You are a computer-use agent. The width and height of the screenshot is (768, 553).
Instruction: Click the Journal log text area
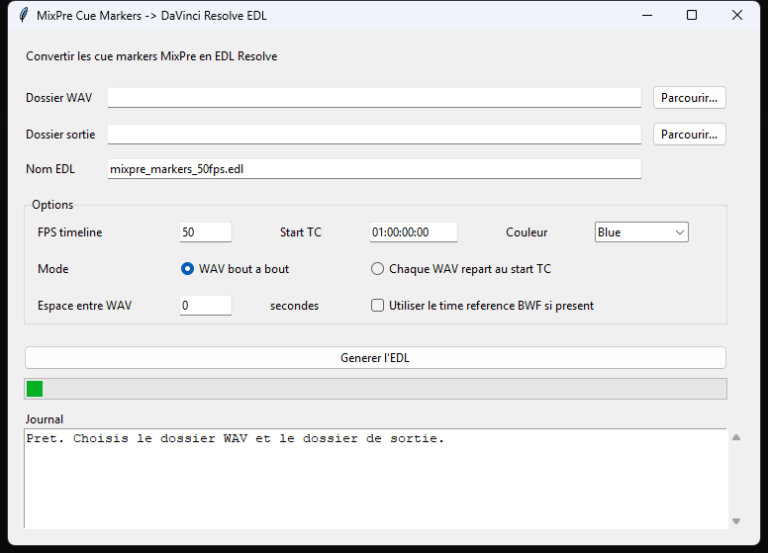[x=376, y=479]
